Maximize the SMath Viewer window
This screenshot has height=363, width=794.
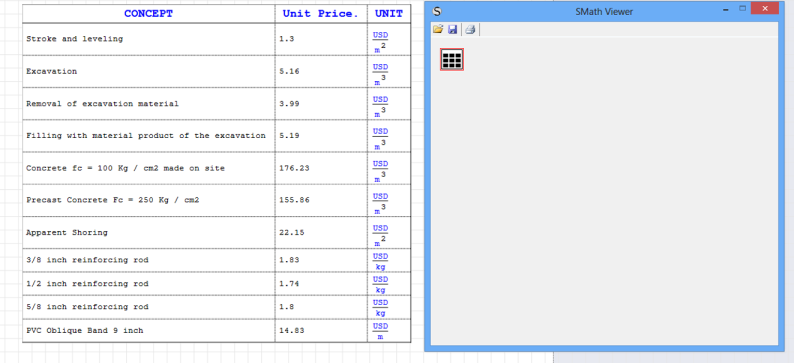click(743, 8)
